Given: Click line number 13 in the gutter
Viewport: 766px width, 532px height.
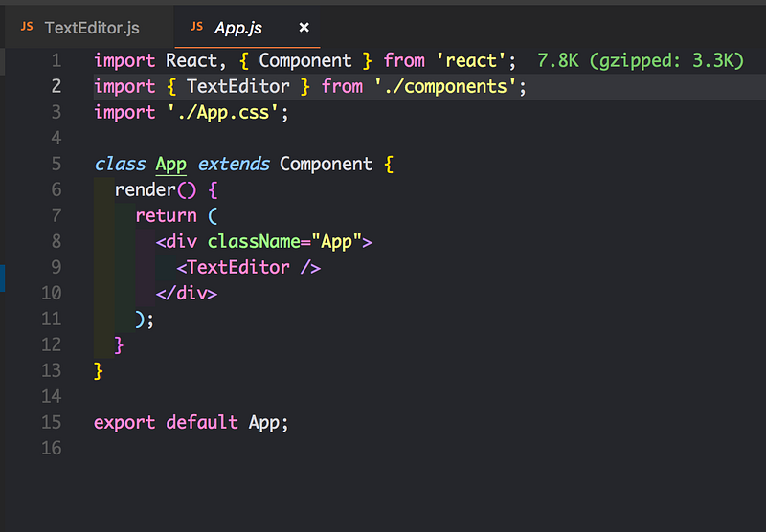Looking at the screenshot, I should 52,371.
